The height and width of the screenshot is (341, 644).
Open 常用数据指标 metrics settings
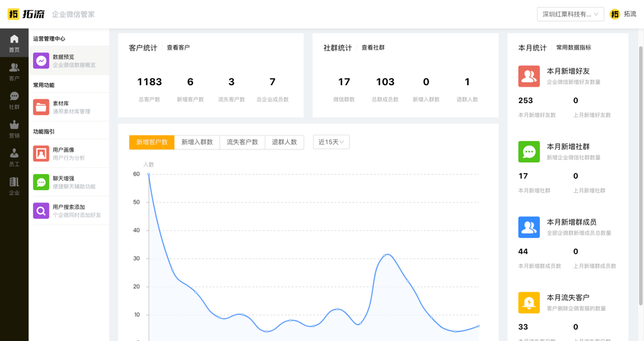click(575, 48)
